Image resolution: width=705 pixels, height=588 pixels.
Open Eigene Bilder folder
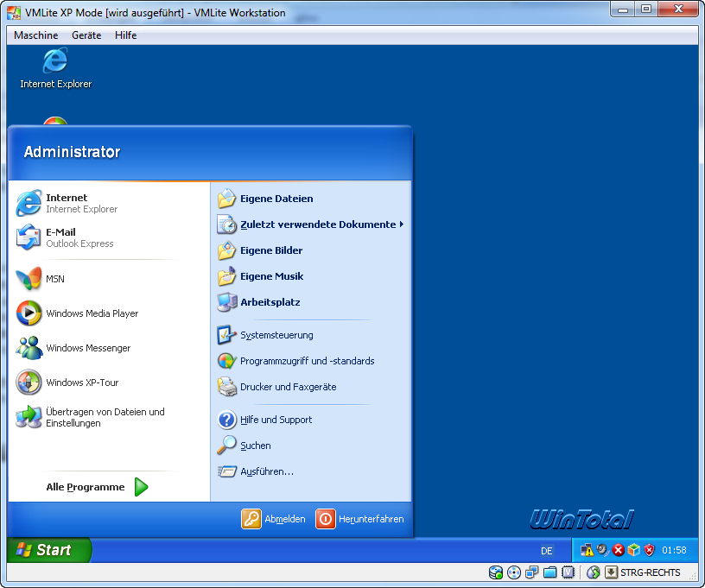[x=311, y=250]
